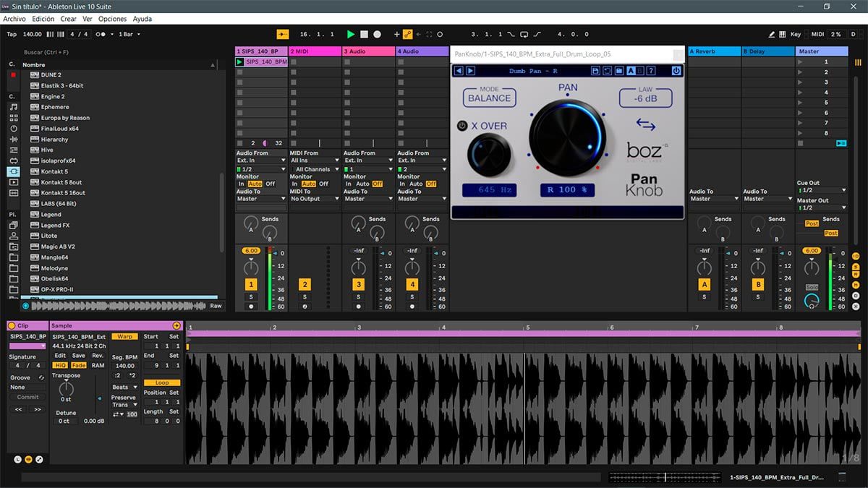Open the Crear menu
This screenshot has height=488, width=868.
click(69, 19)
